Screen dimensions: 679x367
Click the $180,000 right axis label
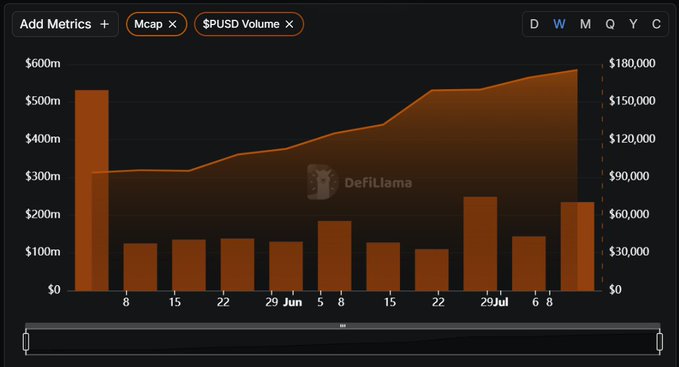pos(632,64)
